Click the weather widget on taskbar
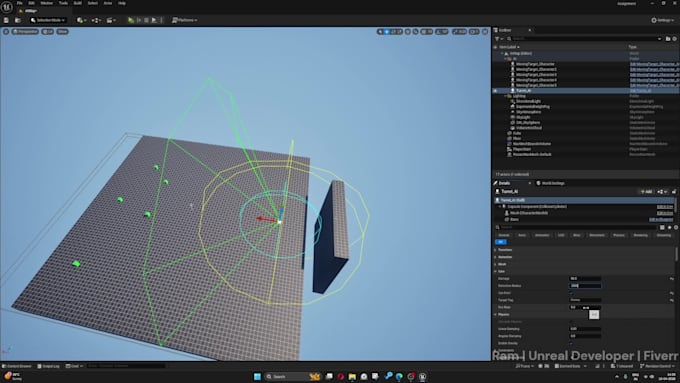The width and height of the screenshot is (680, 383). coord(13,376)
